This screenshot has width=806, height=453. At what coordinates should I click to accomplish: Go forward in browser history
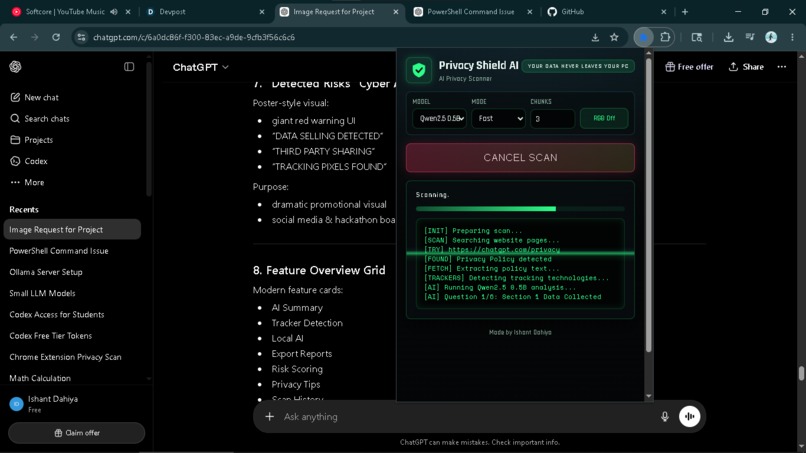coord(34,37)
